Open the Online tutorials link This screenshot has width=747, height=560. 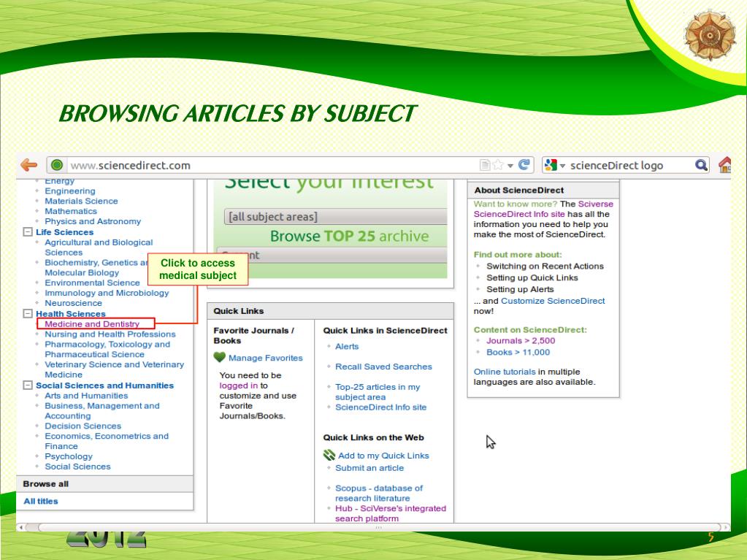(505, 372)
